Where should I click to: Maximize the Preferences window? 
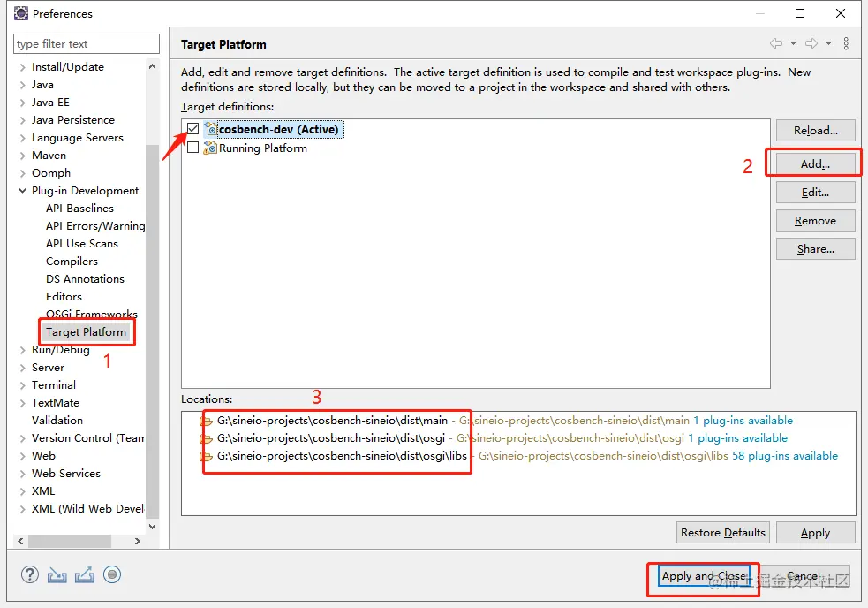coord(800,13)
